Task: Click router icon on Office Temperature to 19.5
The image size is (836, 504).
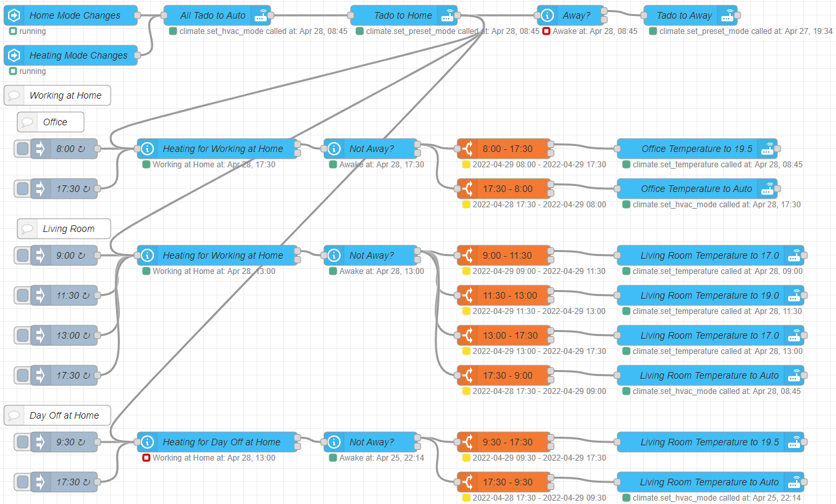Action: (768, 149)
